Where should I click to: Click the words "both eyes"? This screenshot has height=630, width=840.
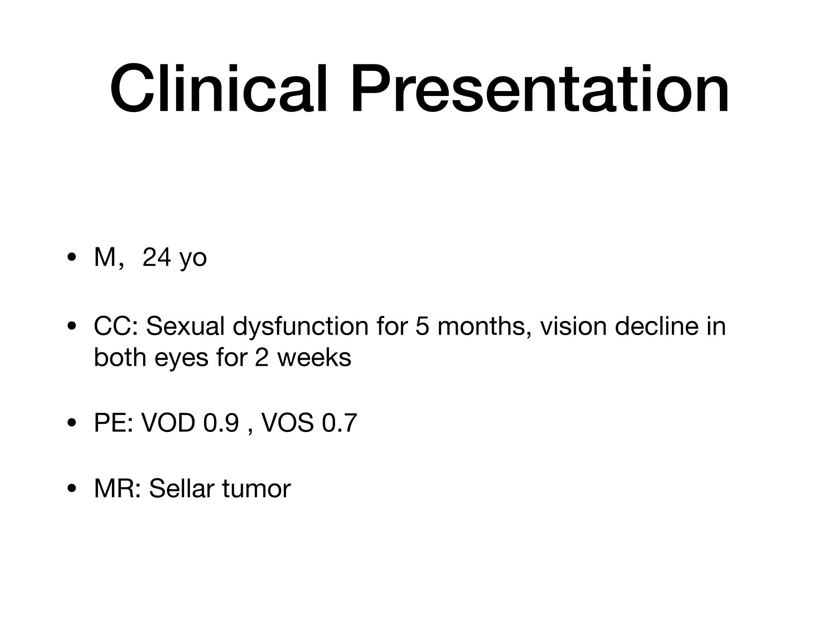coord(151,358)
